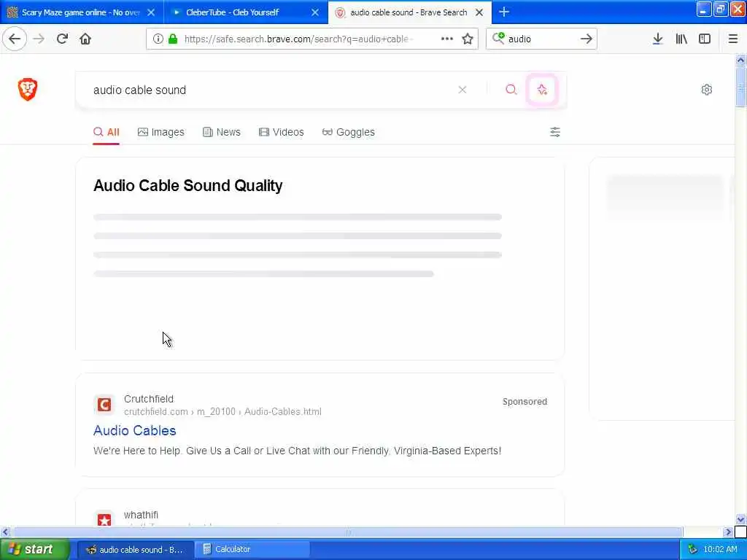This screenshot has height=560, width=747.
Task: Open the downloads panel
Action: pos(658,39)
